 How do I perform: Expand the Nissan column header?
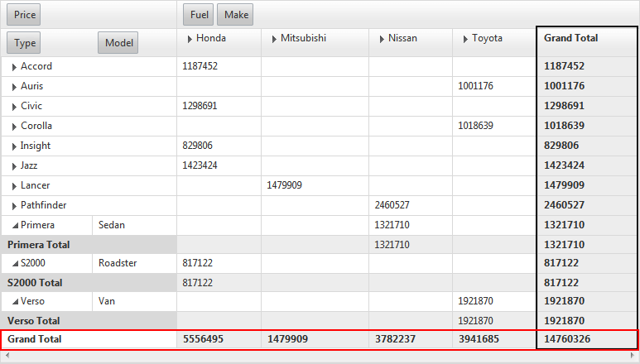coord(382,39)
